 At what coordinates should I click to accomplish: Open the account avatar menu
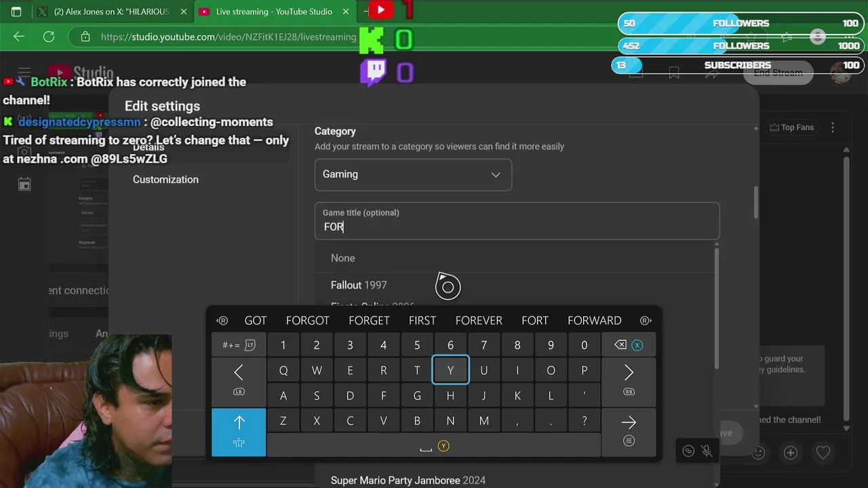click(x=841, y=73)
